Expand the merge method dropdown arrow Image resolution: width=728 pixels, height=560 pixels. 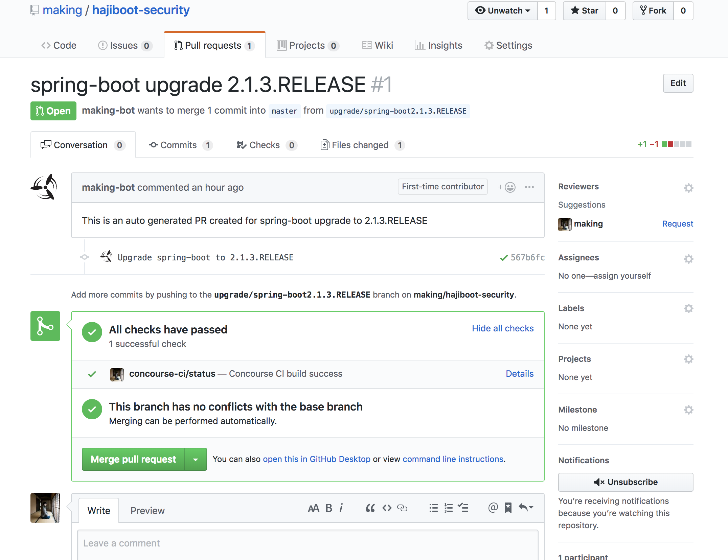point(196,459)
